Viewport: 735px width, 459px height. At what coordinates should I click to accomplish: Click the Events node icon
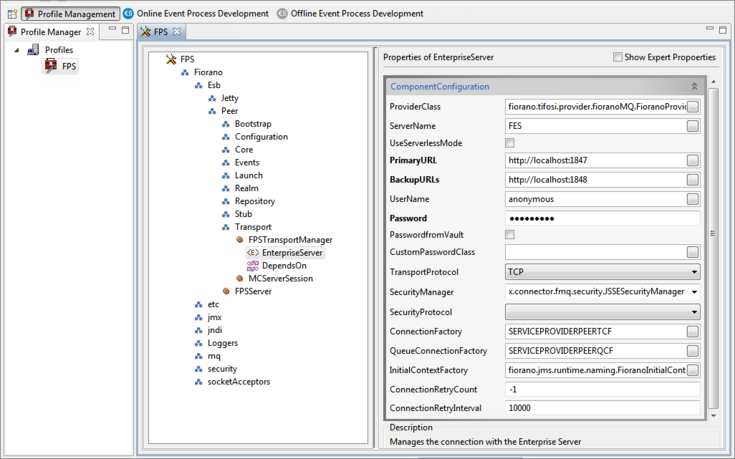pos(226,163)
